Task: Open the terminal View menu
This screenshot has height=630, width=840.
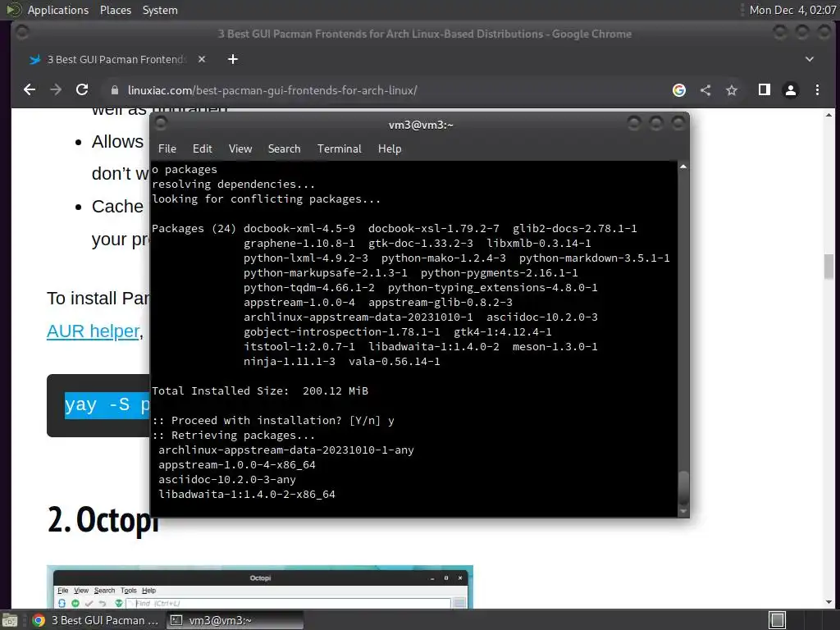Action: [240, 148]
